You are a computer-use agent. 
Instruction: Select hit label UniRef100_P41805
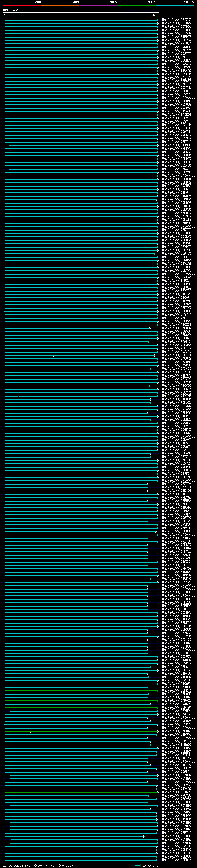(176, 819)
